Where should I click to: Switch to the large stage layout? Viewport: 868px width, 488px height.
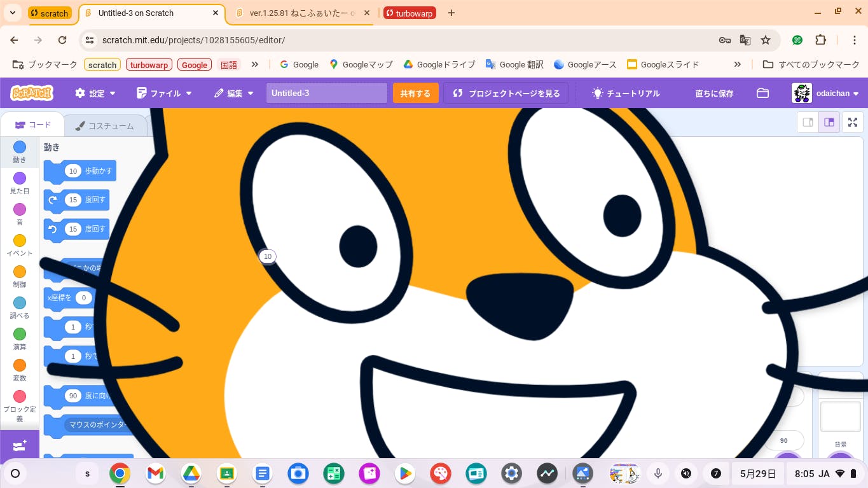[829, 122]
